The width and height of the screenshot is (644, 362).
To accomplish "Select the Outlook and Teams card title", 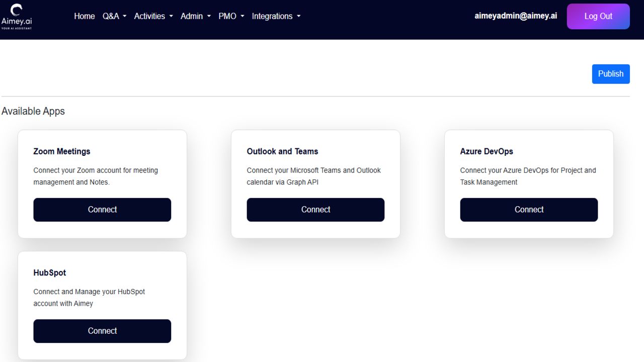I will 282,151.
